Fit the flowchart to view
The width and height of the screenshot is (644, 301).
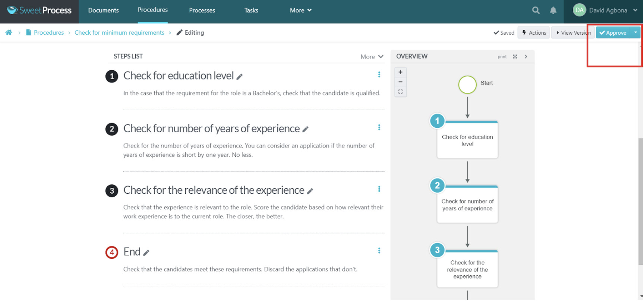pyautogui.click(x=400, y=92)
